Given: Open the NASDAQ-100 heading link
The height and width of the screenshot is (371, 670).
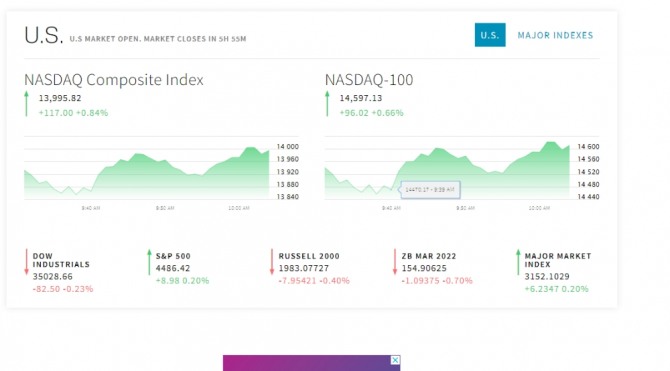Looking at the screenshot, I should [x=369, y=80].
